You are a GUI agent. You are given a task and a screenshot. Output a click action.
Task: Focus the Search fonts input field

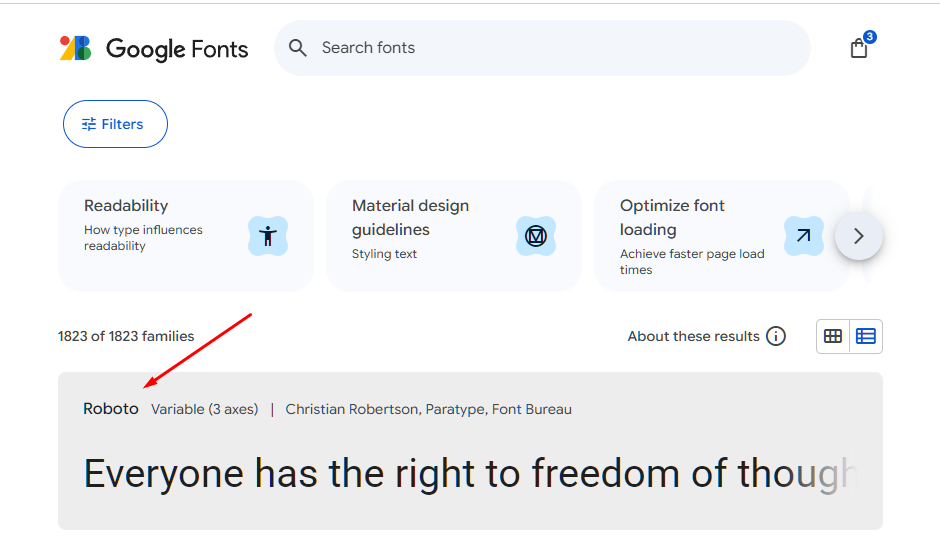click(542, 48)
